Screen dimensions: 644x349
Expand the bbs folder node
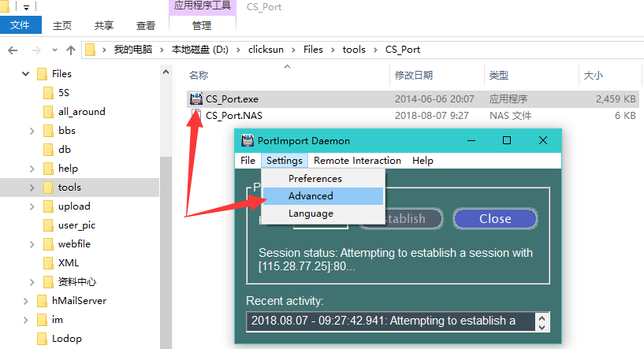(32, 131)
